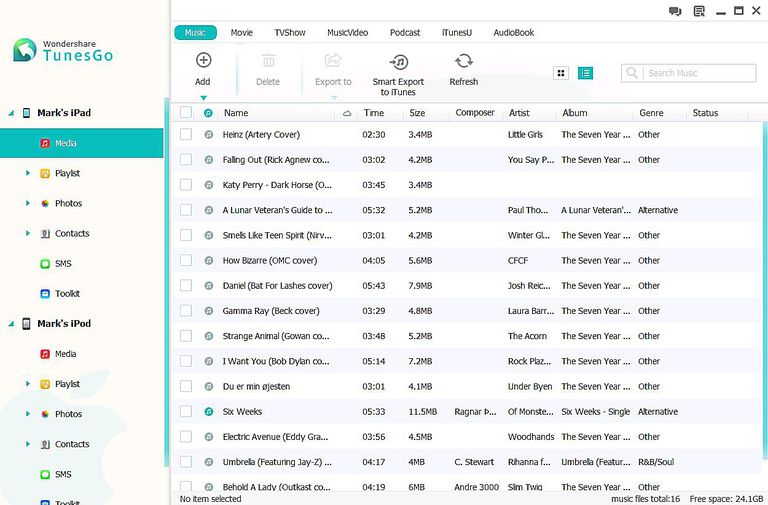
Task: Check the Heinz (Artery Cover) row
Action: coord(186,134)
